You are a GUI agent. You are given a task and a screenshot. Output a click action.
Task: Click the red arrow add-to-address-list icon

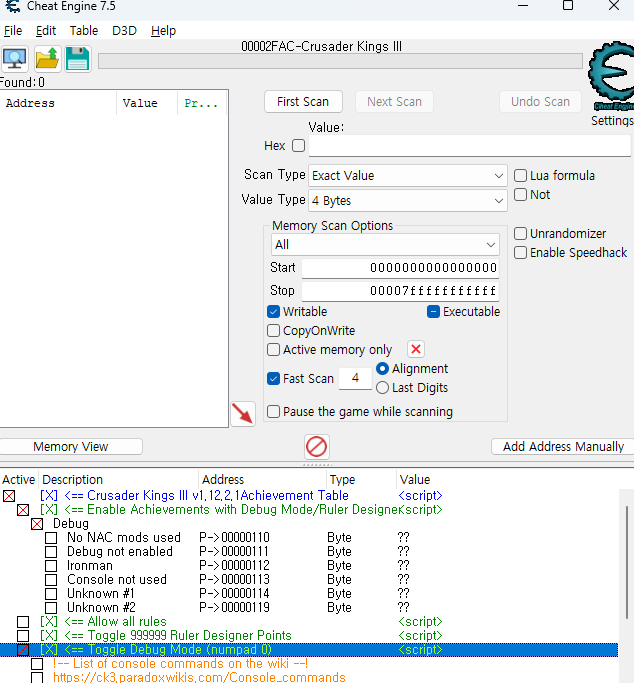(x=242, y=413)
